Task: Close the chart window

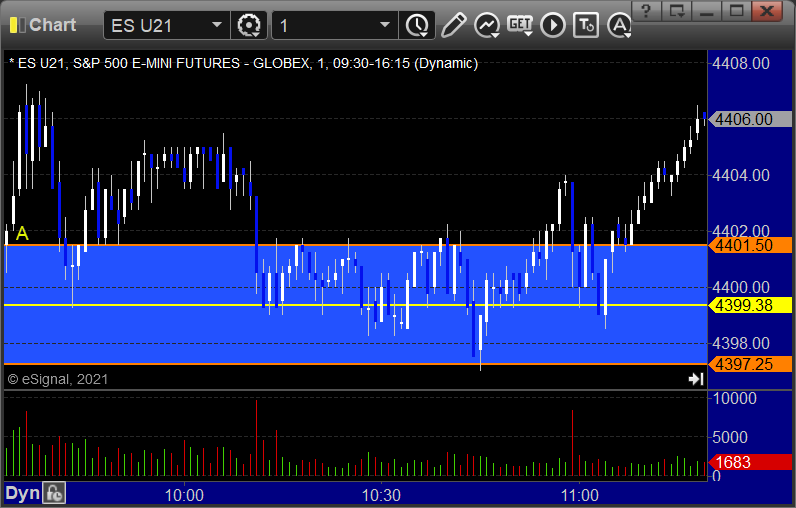Action: (767, 11)
